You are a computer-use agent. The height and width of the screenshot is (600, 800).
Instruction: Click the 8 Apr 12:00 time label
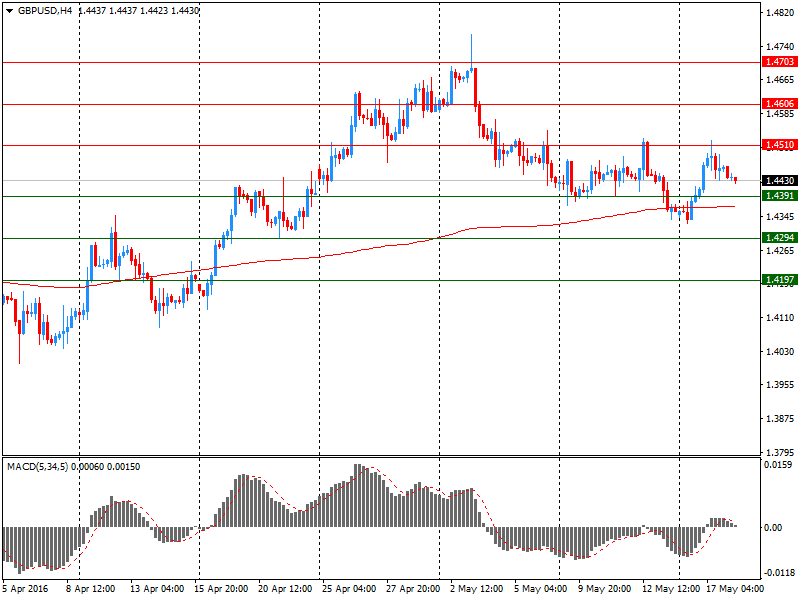pos(91,589)
